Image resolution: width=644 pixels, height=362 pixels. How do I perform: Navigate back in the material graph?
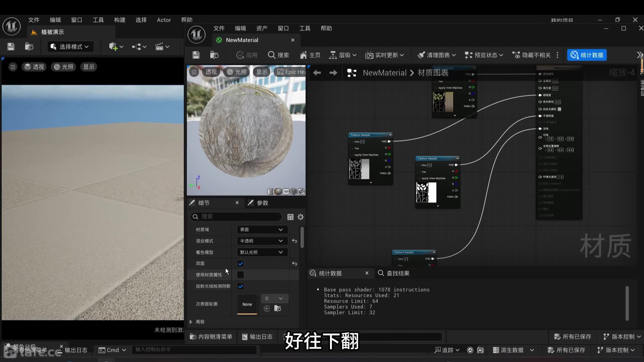click(317, 73)
